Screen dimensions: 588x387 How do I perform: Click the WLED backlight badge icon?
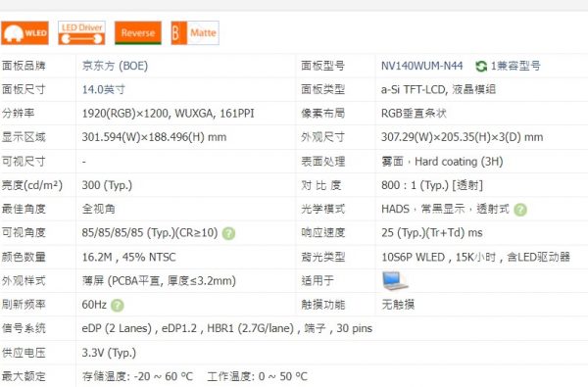pos(25,33)
